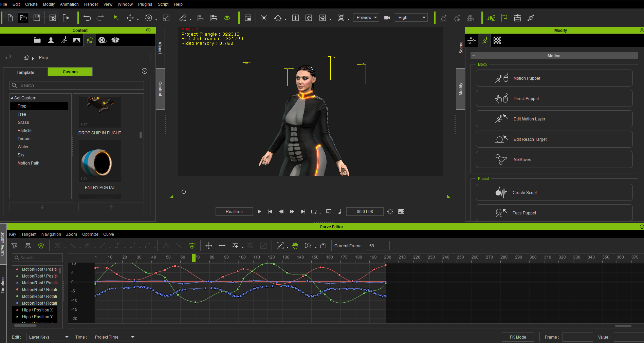Click the viewport playhead slider handle
The image size is (644, 343).
tap(184, 192)
